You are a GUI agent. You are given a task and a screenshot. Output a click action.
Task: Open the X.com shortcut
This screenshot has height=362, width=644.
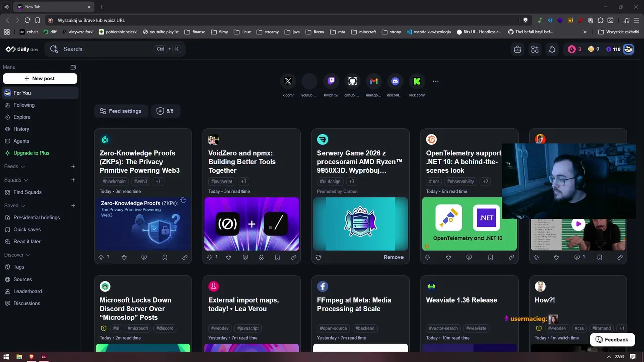(x=288, y=81)
